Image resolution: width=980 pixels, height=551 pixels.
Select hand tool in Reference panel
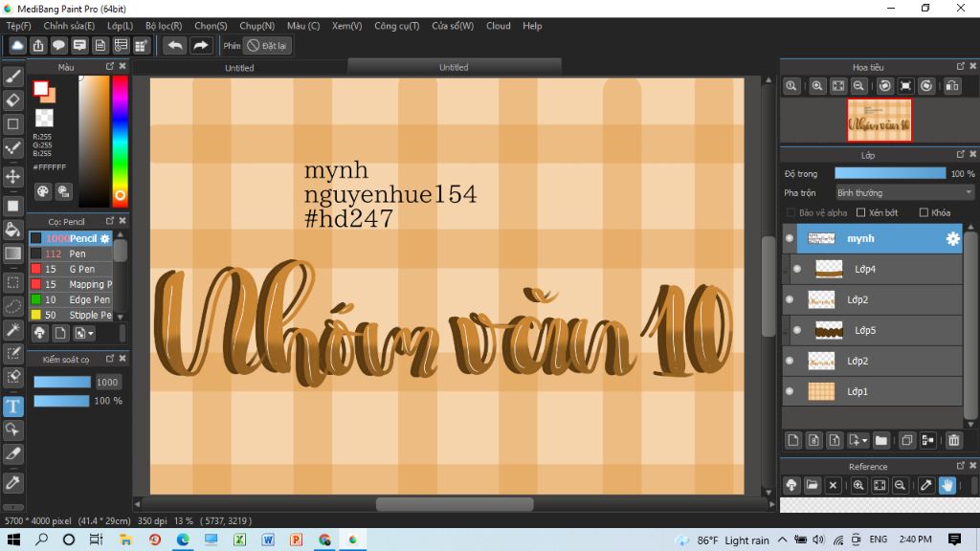coord(947,485)
